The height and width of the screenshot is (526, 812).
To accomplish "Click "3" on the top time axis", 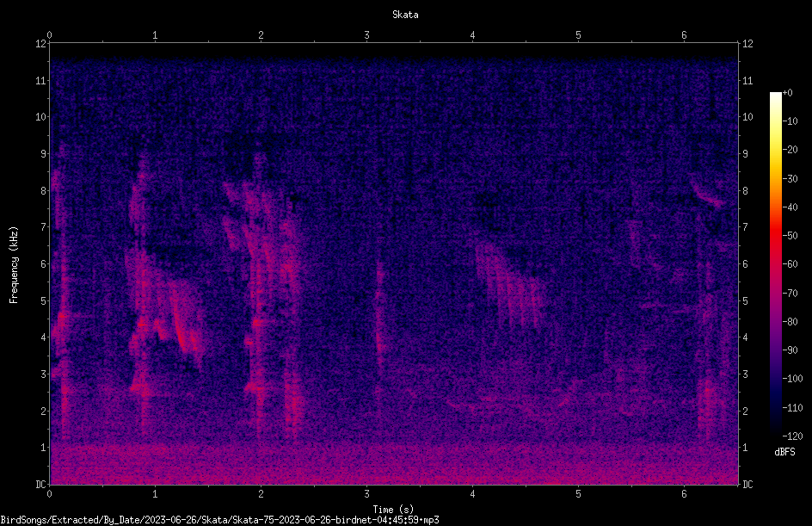I will [366, 34].
